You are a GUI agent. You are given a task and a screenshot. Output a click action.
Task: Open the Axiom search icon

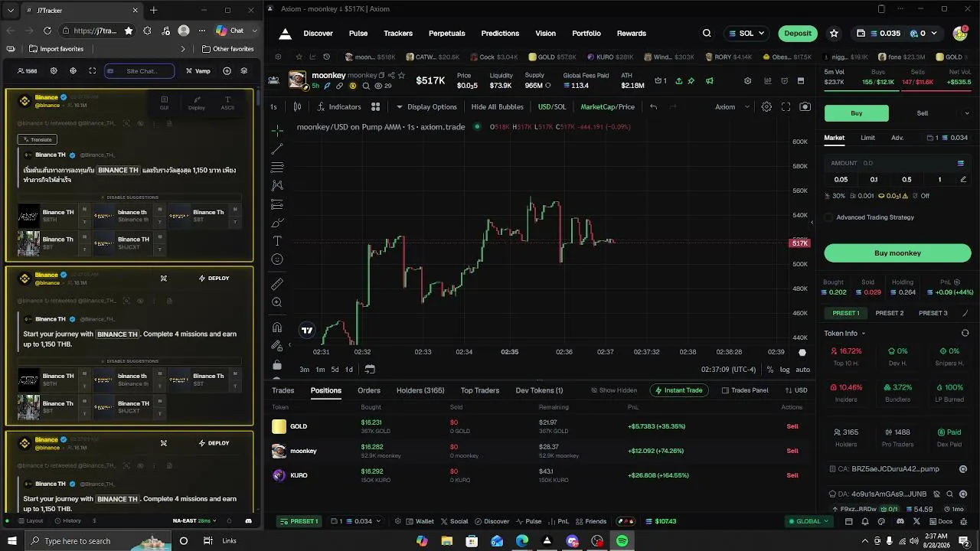coord(707,34)
